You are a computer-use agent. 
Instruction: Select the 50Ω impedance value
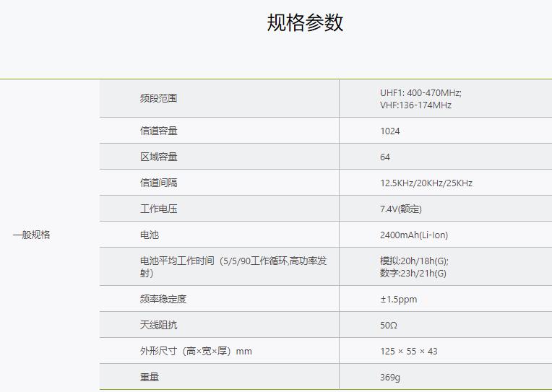(388, 326)
